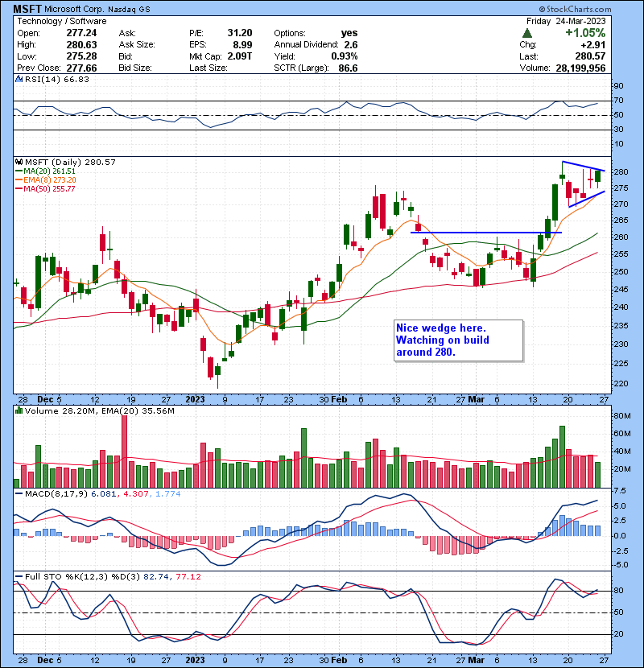The image size is (644, 668).
Task: Click the P/E value 31.20
Action: point(240,33)
